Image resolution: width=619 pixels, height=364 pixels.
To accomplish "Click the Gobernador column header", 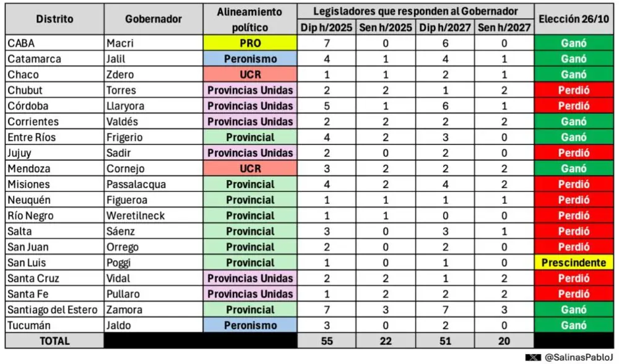I will [154, 19].
